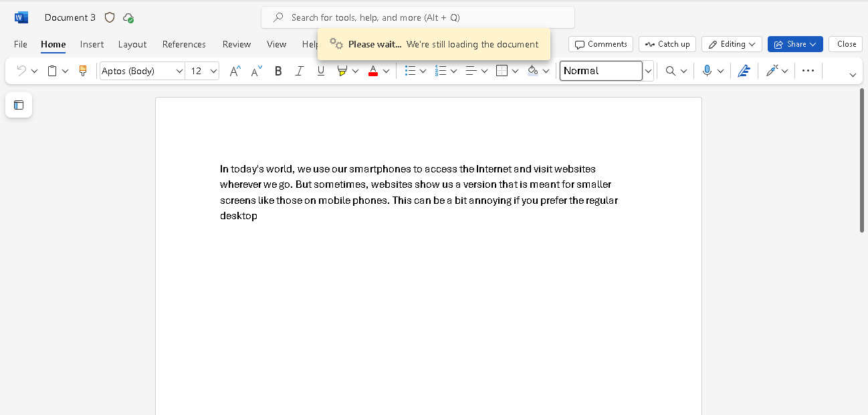Viewport: 868px width, 415px height.
Task: Apply highlight color to text
Action: click(x=342, y=70)
